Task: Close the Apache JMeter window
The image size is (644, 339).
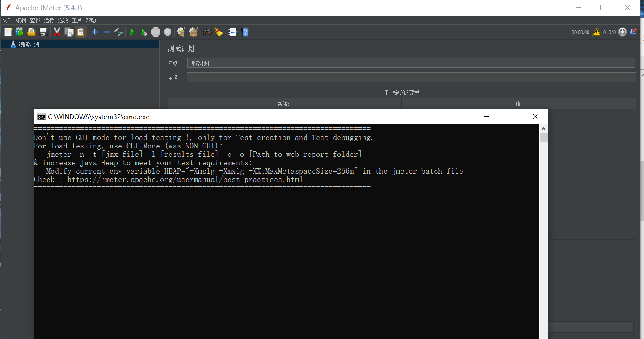Action: [628, 8]
